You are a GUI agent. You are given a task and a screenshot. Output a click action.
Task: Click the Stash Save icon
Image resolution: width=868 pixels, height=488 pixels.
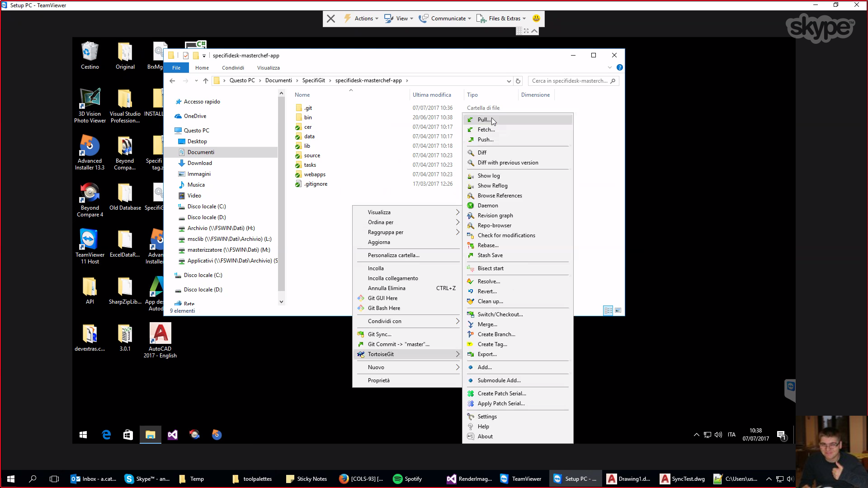coord(471,255)
